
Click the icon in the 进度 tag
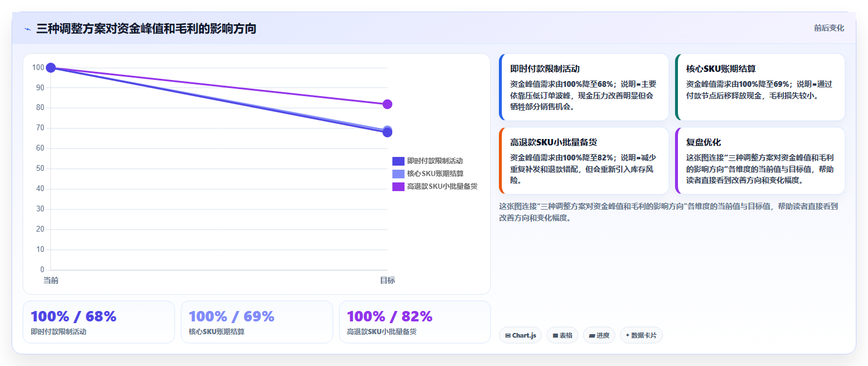point(592,335)
